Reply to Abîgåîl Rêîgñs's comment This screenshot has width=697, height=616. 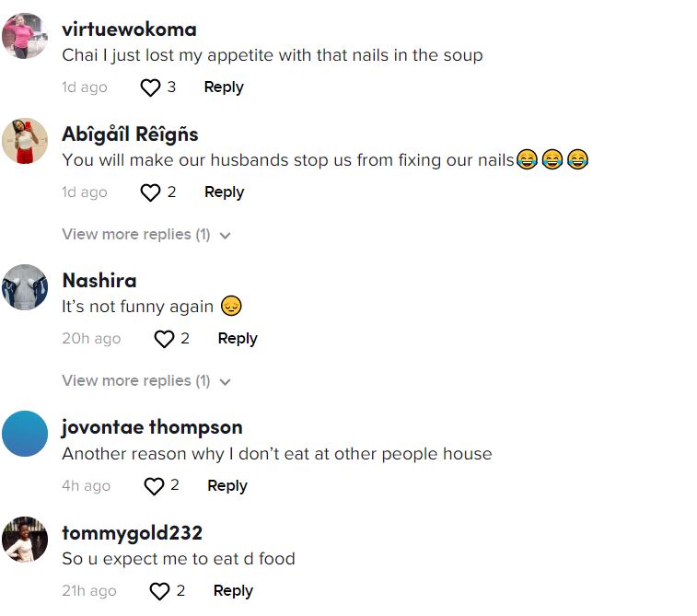tap(224, 192)
